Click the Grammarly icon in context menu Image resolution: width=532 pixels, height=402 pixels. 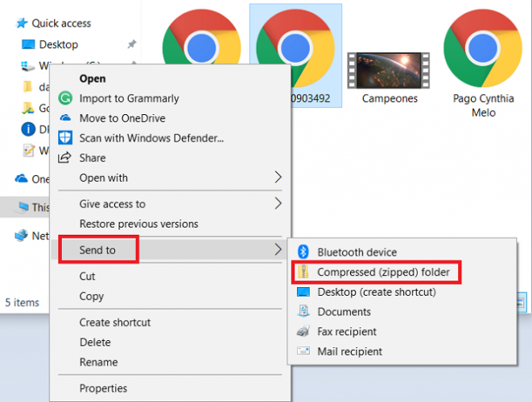(65, 98)
